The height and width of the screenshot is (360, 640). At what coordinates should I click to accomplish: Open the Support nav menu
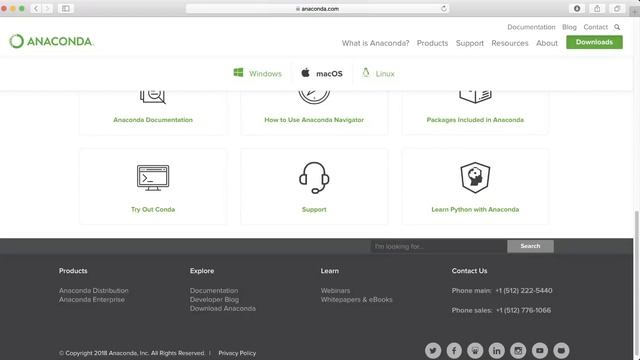coord(470,43)
